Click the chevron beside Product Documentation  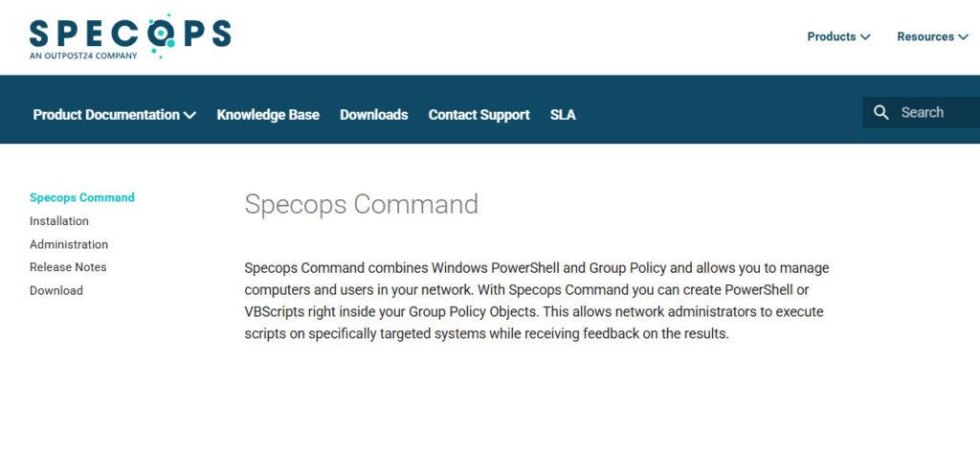[189, 115]
